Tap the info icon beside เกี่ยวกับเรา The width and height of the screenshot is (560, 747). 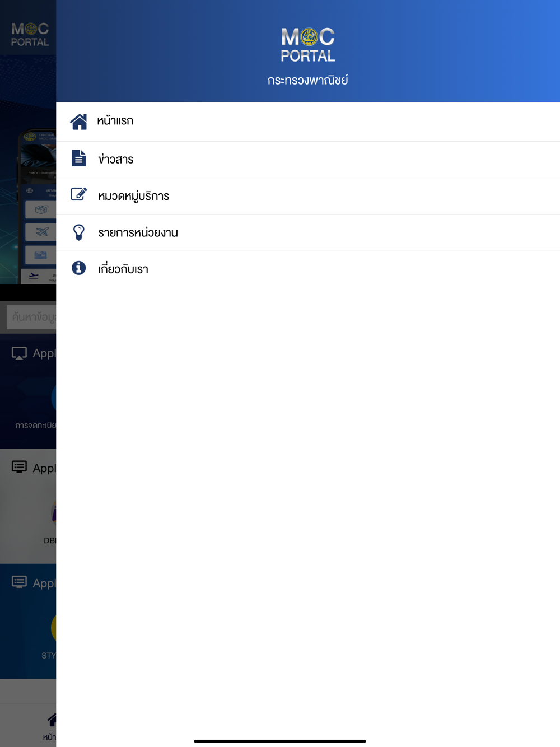point(78,268)
